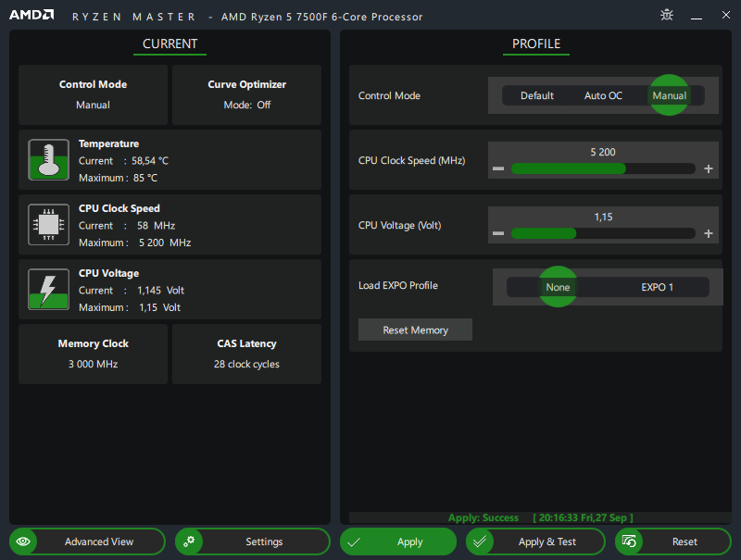Decrease CPU Voltage with minus button
Image resolution: width=741 pixels, height=560 pixels.
pyautogui.click(x=498, y=233)
